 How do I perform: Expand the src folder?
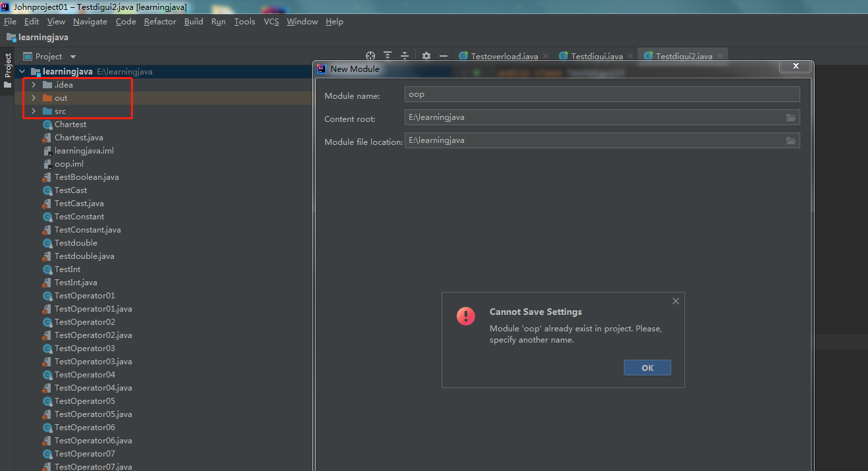click(x=33, y=111)
